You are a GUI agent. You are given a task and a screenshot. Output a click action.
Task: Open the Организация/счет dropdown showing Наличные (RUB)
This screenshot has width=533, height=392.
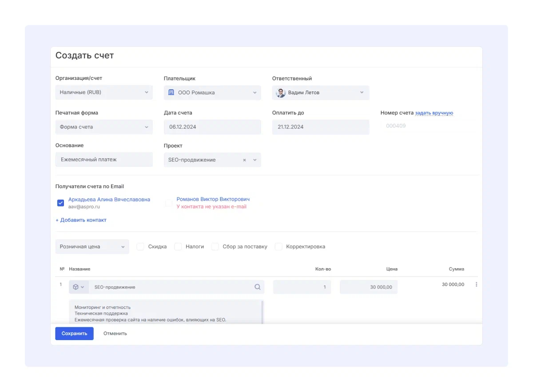tap(104, 92)
